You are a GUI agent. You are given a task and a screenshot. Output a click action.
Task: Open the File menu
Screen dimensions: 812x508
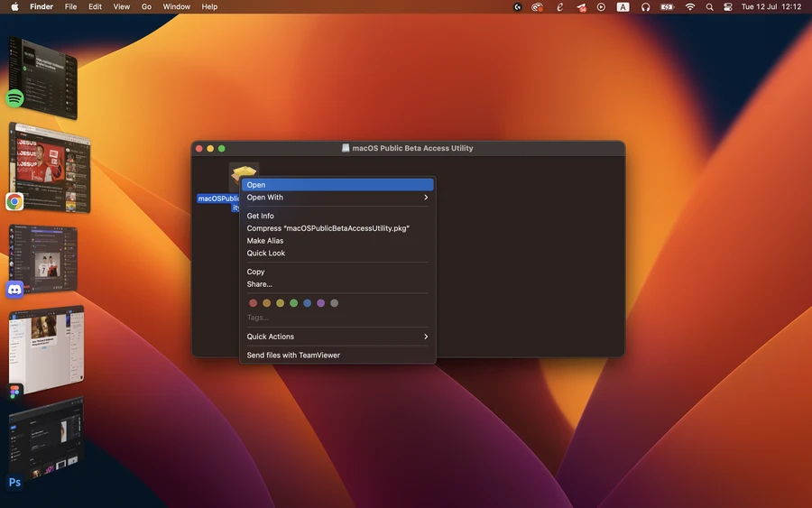[71, 6]
